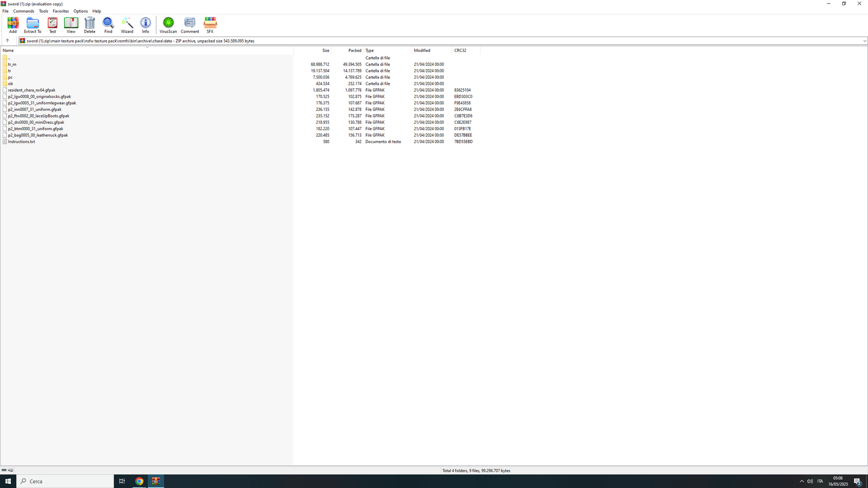Click the Add archive toolbar icon

(13, 25)
